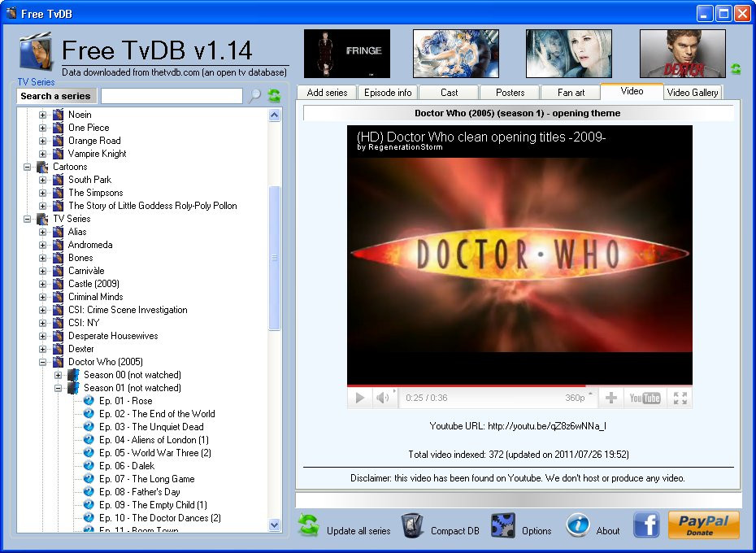Click the Season 00 folder icon
The width and height of the screenshot is (756, 553).
pos(73,374)
